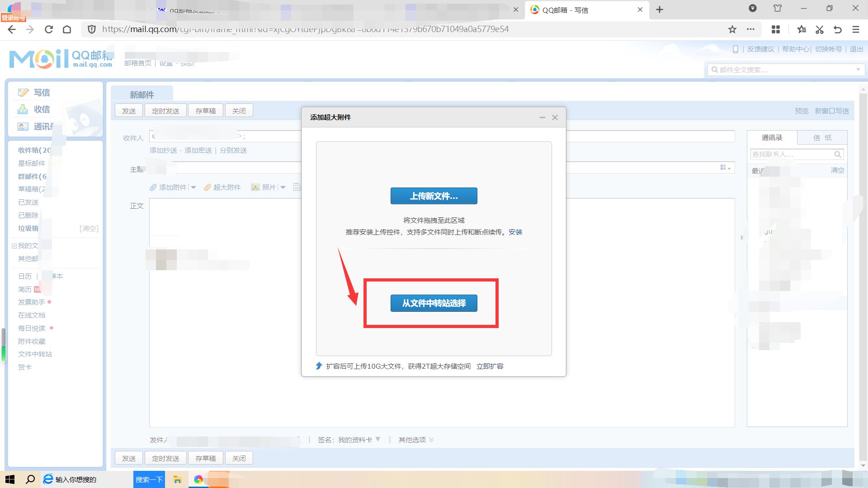This screenshot has height=488, width=868.
Task: Switch to the QQ邮箱 - 写信 browser tab
Action: point(574,9)
